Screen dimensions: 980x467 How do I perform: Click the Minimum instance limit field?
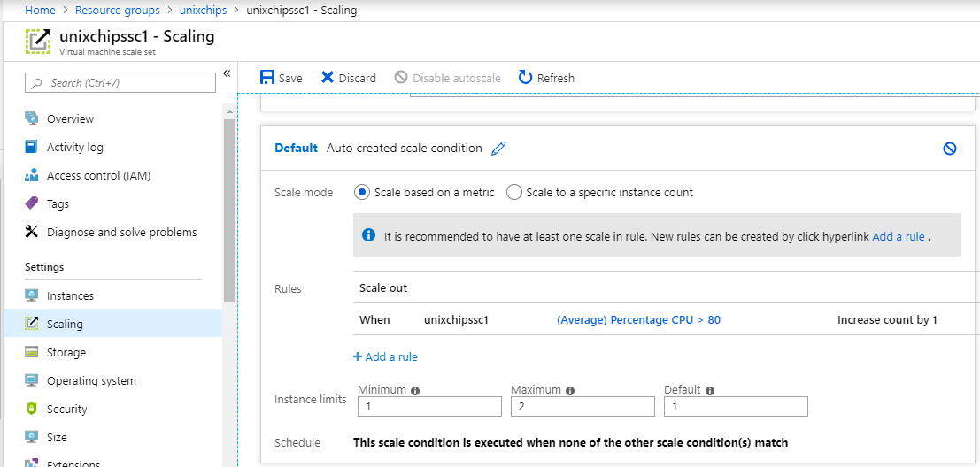(430, 407)
